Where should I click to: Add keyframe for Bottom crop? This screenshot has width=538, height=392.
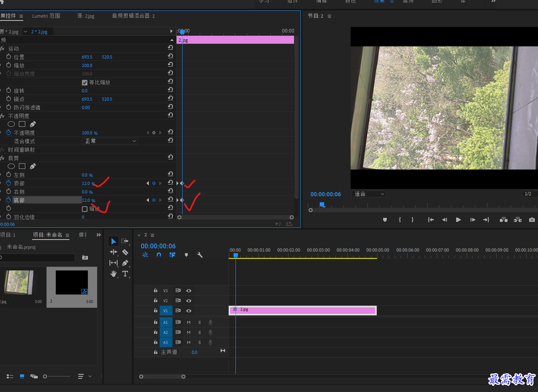(154, 200)
